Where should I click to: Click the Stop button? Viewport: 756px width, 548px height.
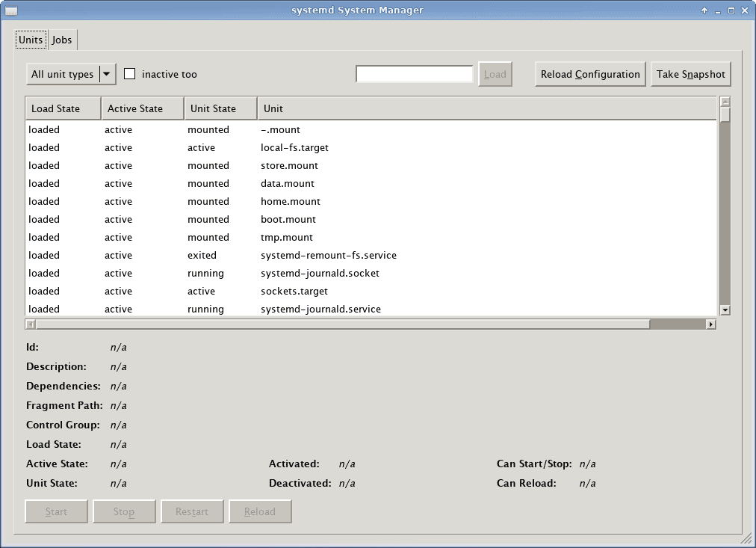pyautogui.click(x=124, y=511)
